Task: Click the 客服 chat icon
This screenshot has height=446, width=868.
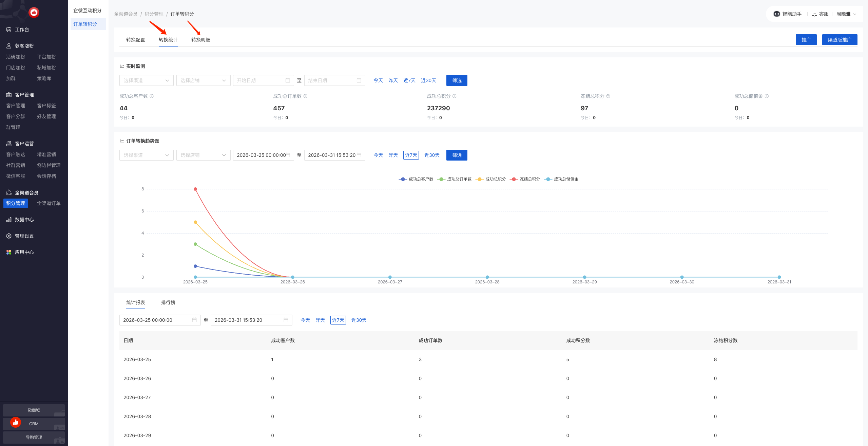Action: [814, 14]
